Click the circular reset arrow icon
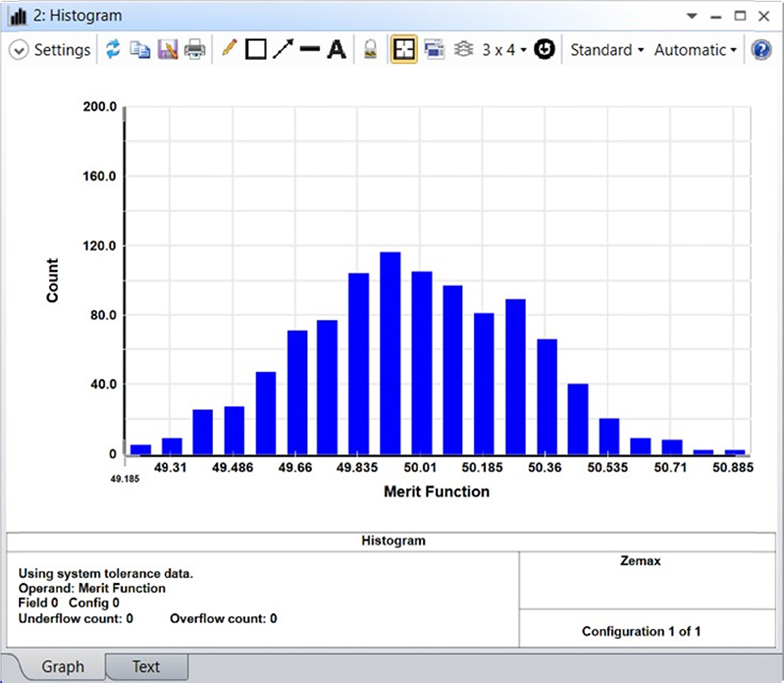This screenshot has height=683, width=784. 544,49
